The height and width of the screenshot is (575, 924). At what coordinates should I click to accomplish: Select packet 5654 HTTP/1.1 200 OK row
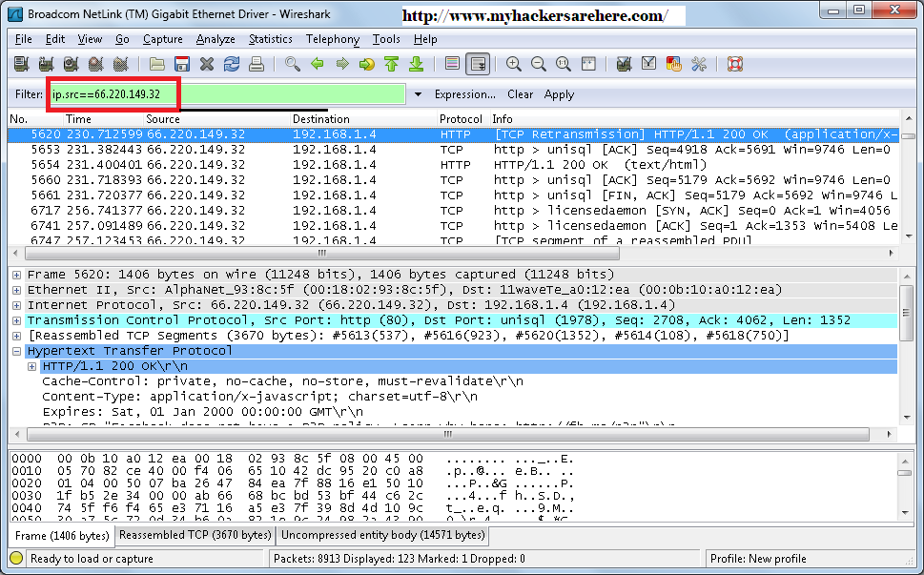453,165
